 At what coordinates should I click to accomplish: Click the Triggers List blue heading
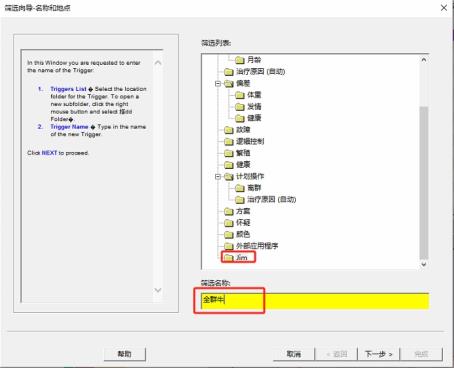(x=68, y=89)
